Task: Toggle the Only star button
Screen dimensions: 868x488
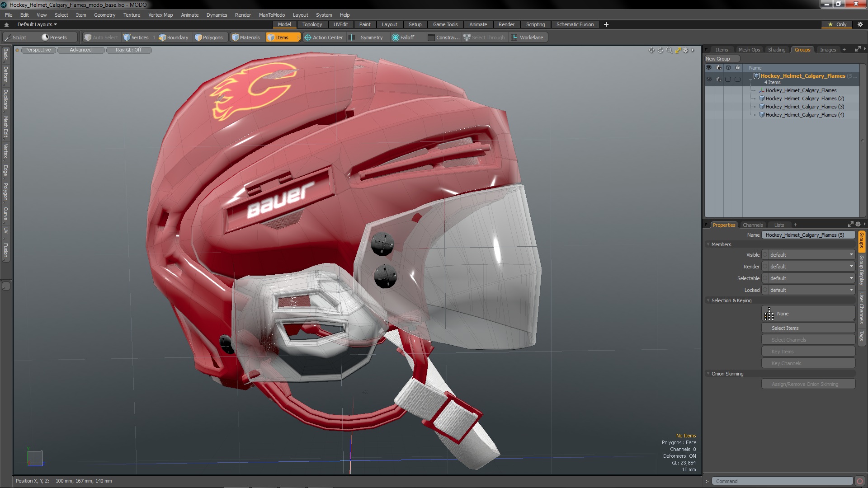Action: (x=837, y=24)
